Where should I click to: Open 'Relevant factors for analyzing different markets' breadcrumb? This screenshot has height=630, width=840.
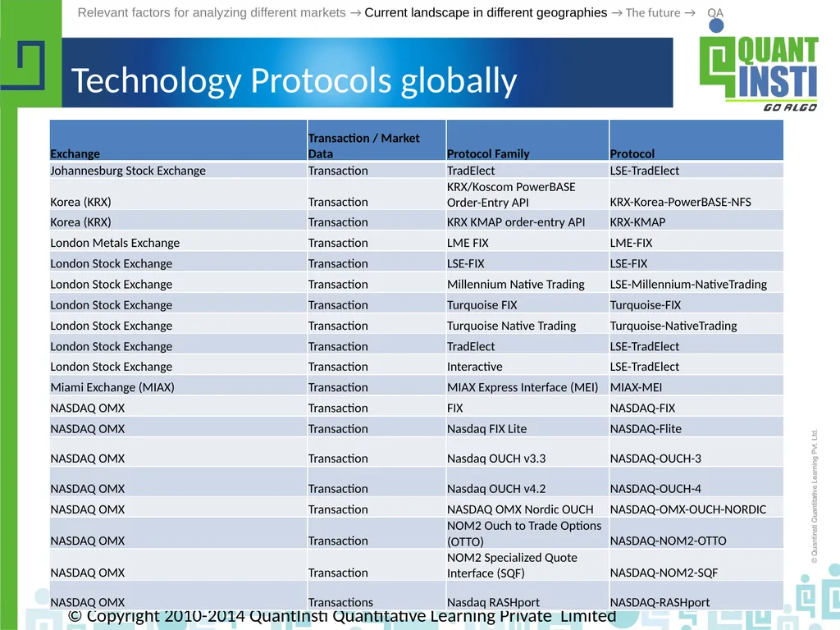(x=212, y=12)
